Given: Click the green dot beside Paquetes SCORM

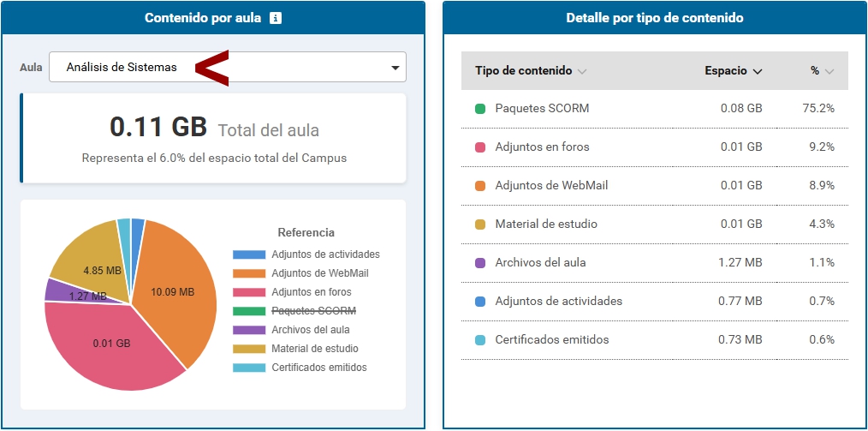Looking at the screenshot, I should coord(480,109).
